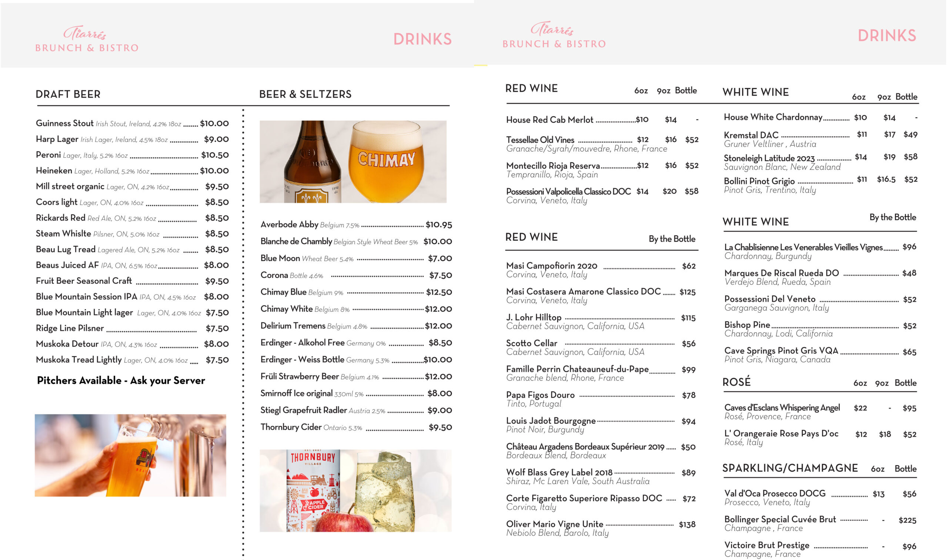This screenshot has height=560, width=948.
Task: Click Papa Figos Douro entry
Action: [x=601, y=400]
